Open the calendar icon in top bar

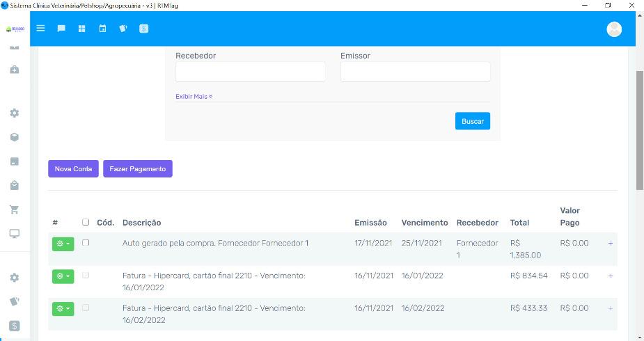click(102, 29)
